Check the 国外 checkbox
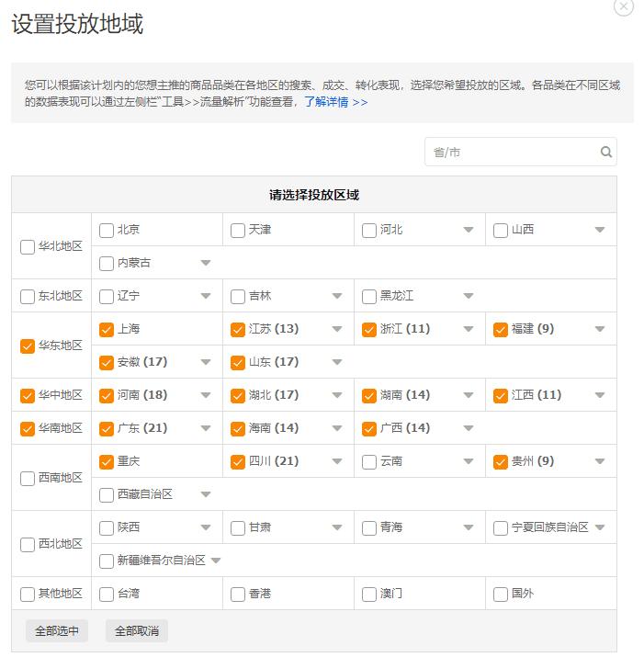The height and width of the screenshot is (657, 644). coord(501,595)
